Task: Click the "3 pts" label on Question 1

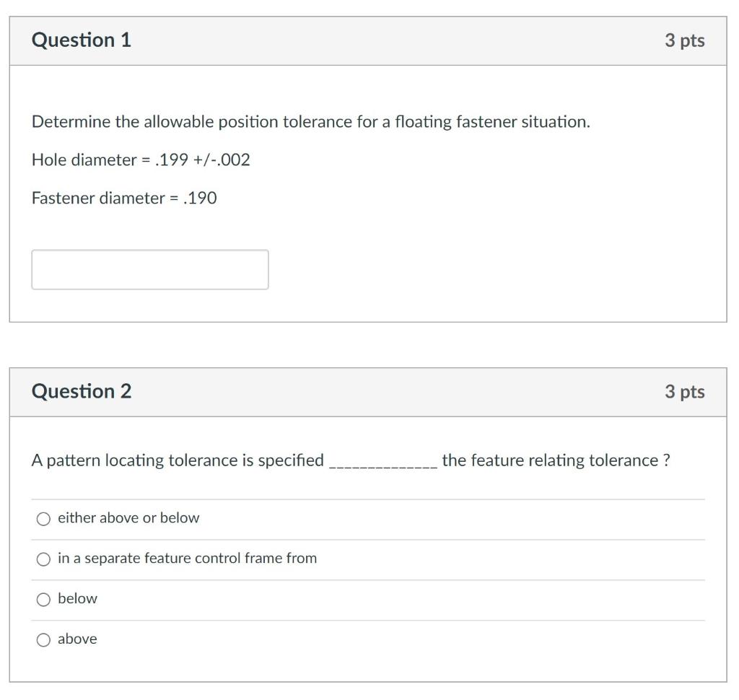Action: point(686,40)
